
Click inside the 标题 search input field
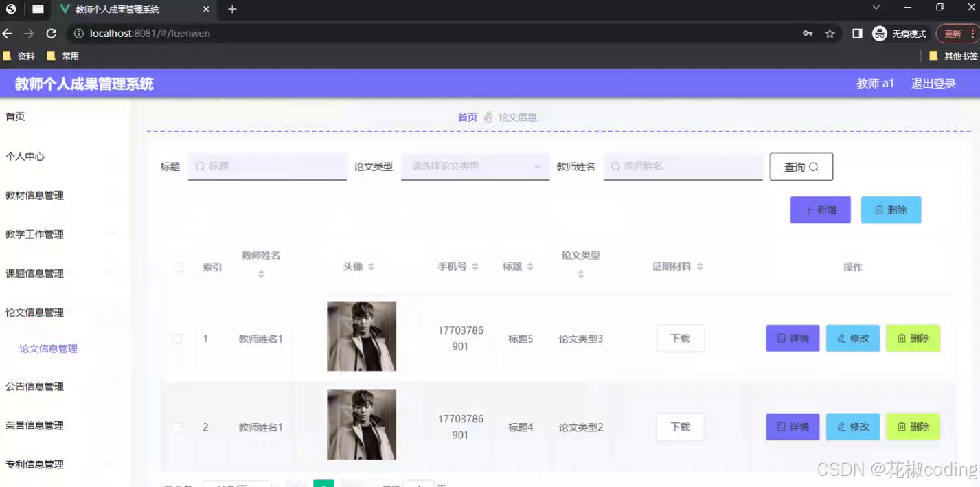point(268,166)
